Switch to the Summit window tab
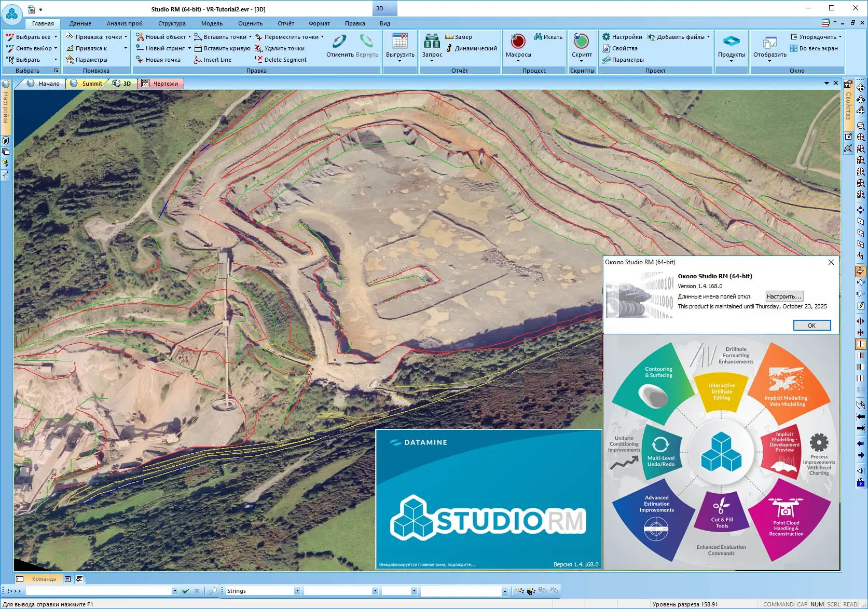 click(87, 84)
